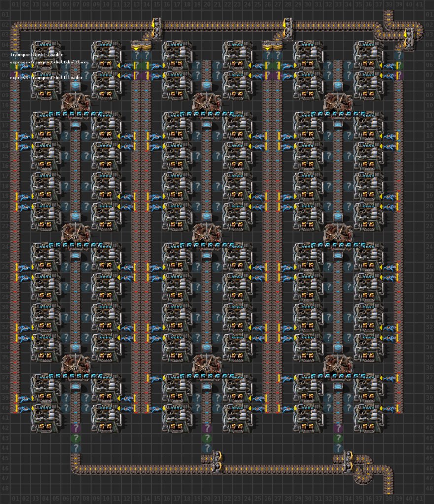The height and width of the screenshot is (504, 434).
Task: Click the purple question-mark icon, column 07 row 42
Action: pyautogui.click(x=76, y=428)
